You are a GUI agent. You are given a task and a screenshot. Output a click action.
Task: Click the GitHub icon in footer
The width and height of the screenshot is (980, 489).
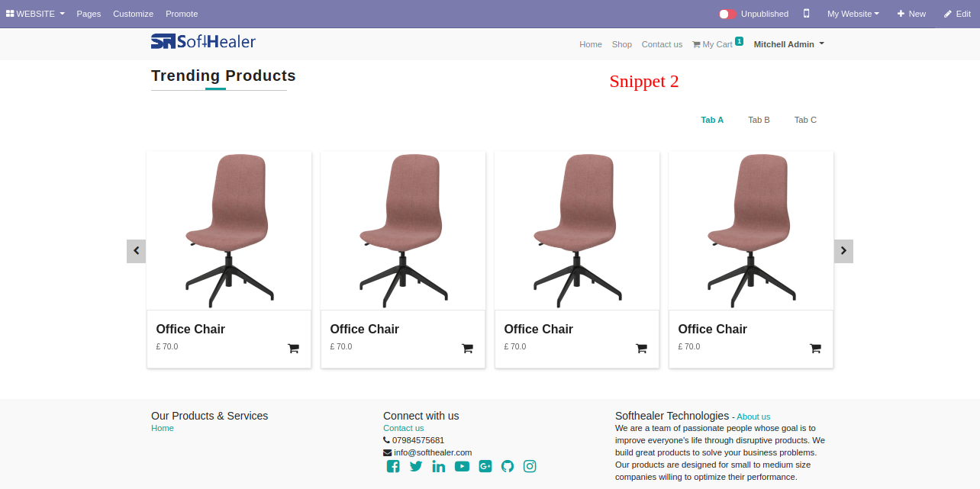pos(508,466)
